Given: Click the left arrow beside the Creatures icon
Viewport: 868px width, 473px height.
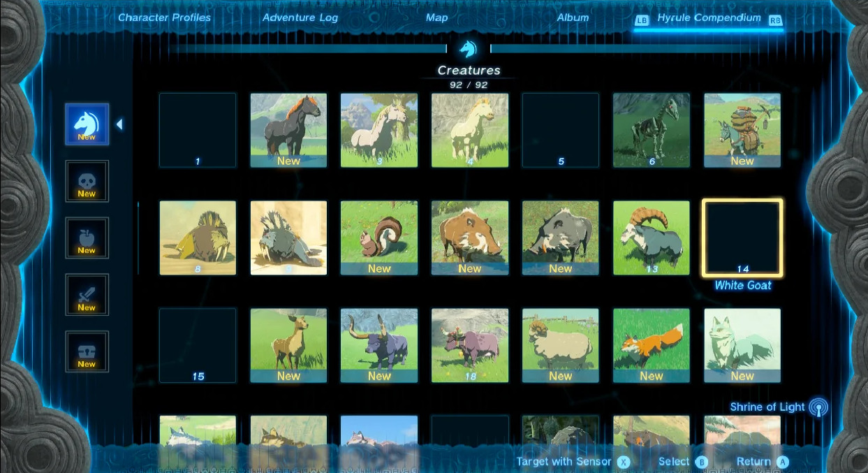Looking at the screenshot, I should tap(119, 124).
